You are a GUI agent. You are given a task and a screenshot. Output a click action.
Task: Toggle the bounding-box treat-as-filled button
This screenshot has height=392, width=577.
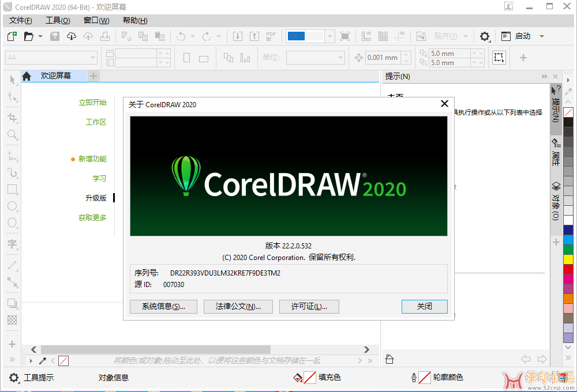point(499,58)
